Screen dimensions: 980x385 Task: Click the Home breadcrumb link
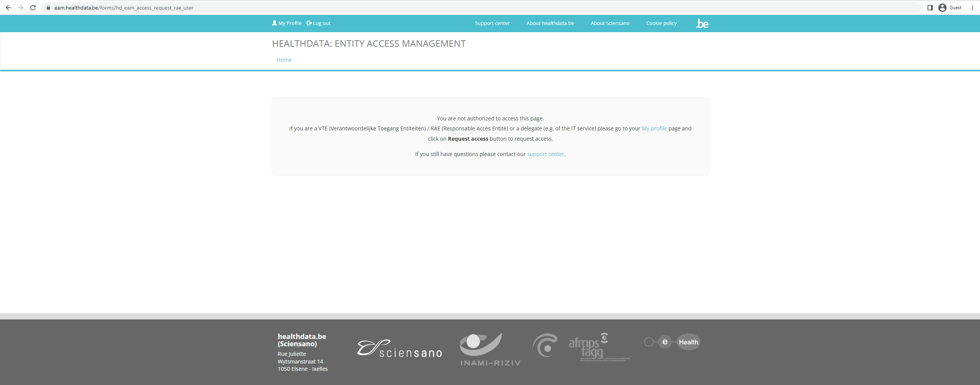tap(284, 60)
